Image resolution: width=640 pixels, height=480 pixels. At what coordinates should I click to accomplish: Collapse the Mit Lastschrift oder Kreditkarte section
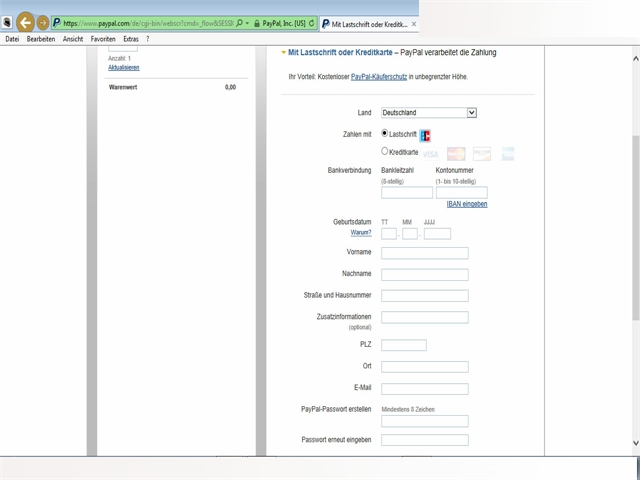coord(284,53)
